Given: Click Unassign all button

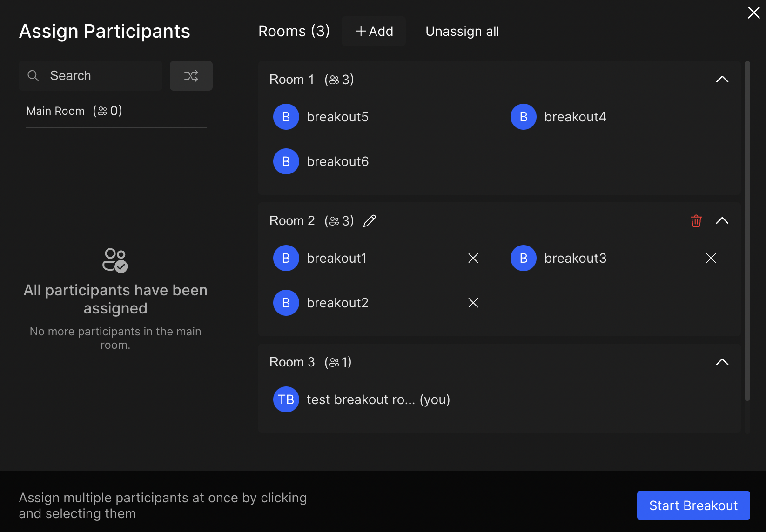Looking at the screenshot, I should 462,31.
